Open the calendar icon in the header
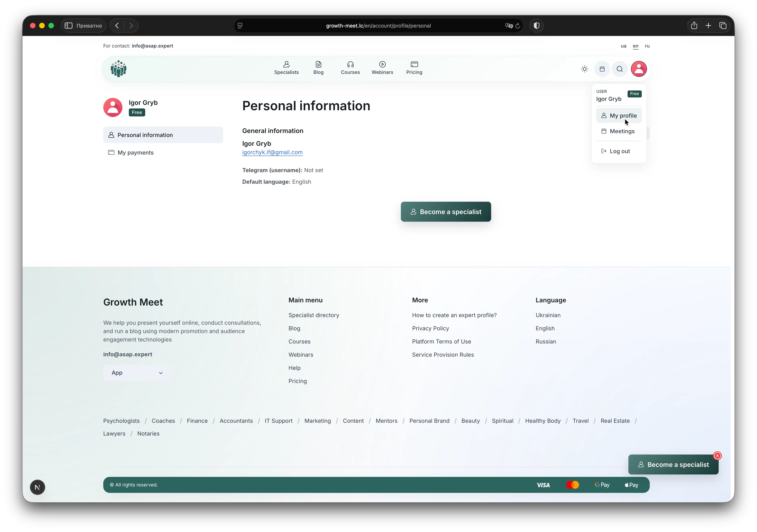The height and width of the screenshot is (532, 757). pos(602,69)
